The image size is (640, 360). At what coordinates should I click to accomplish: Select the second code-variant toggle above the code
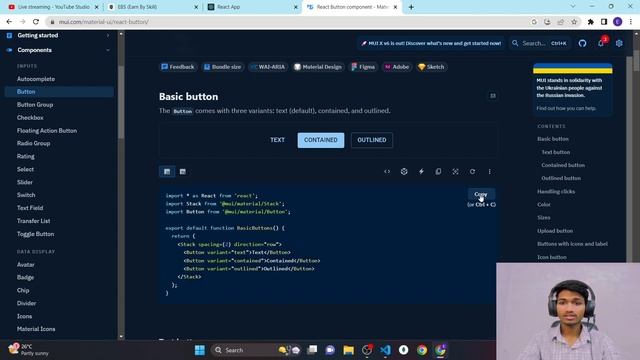[182, 171]
